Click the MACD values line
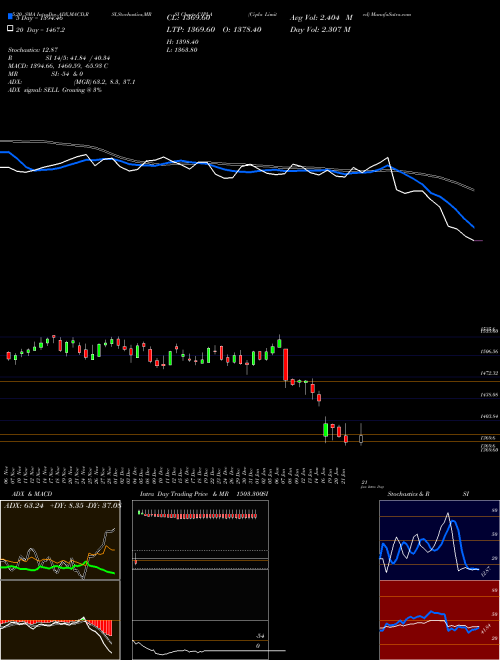This screenshot has width=500, height=660. 58,66
